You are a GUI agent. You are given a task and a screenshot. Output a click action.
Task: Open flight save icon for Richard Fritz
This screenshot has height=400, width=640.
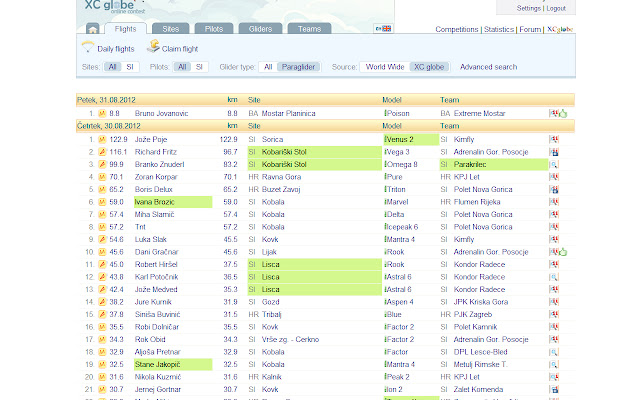554,152
